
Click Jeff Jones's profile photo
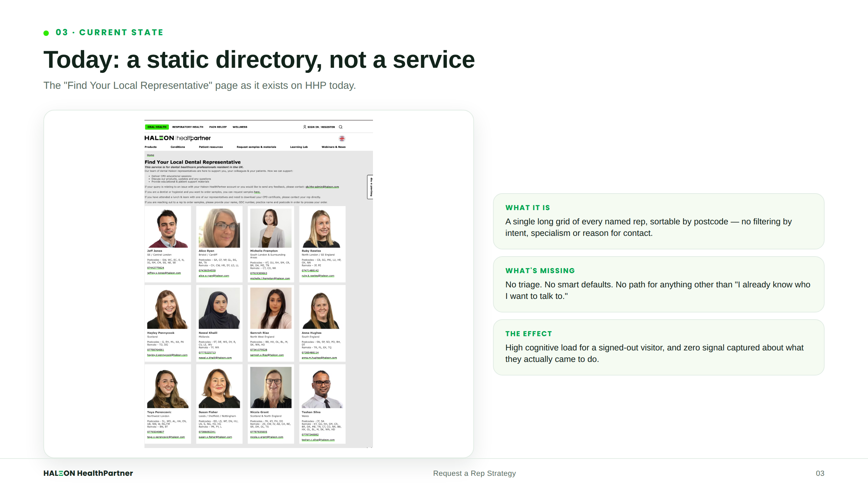[168, 228]
